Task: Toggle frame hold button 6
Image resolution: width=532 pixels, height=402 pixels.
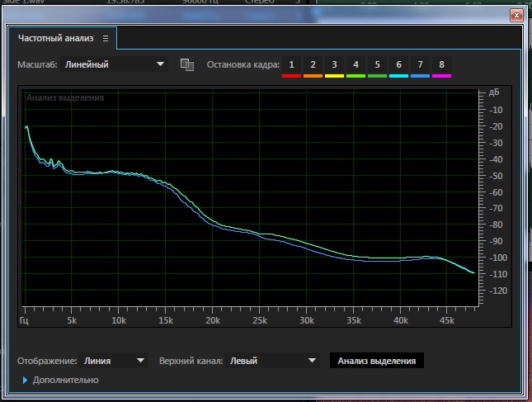Action: [398, 64]
